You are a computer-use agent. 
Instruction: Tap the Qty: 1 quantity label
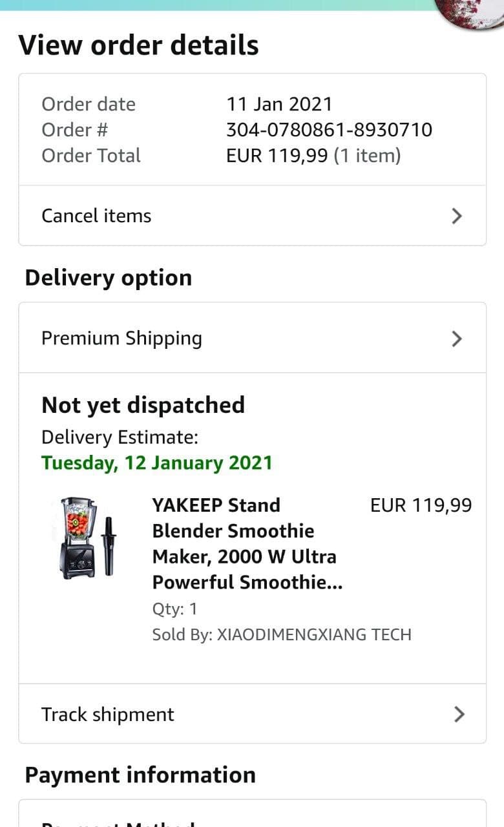175,609
